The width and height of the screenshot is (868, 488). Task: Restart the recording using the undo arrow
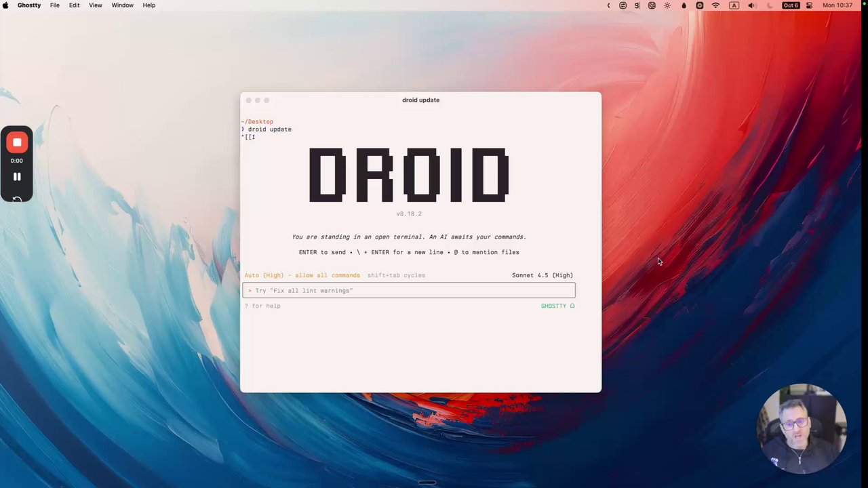tap(17, 199)
